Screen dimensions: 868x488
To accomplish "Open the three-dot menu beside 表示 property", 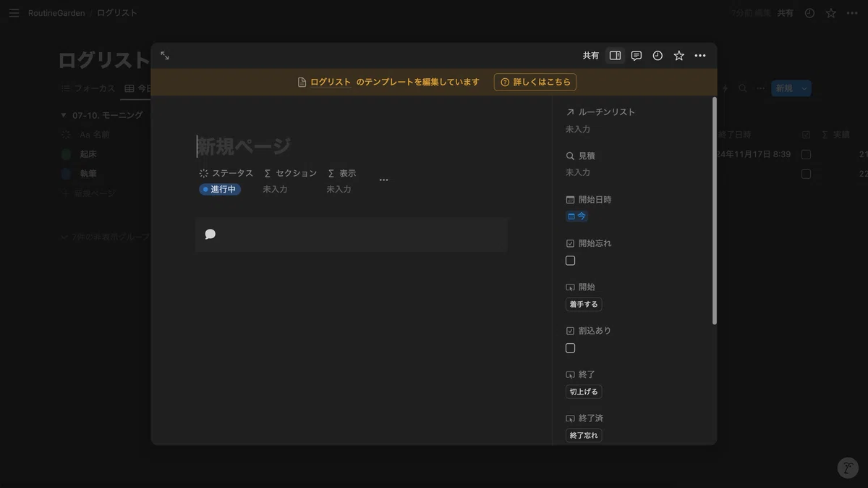I will [x=383, y=180].
